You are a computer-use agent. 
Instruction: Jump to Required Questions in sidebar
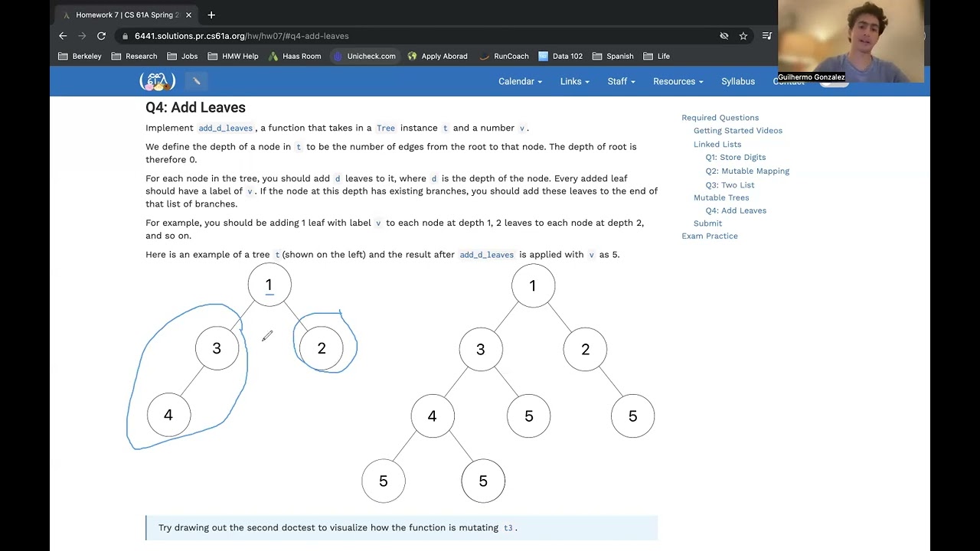[720, 118]
